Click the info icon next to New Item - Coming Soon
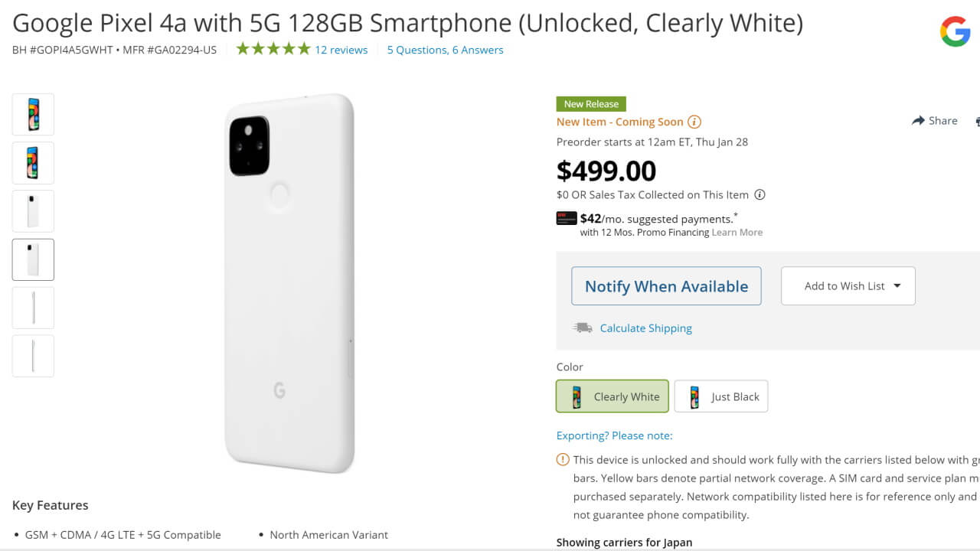This screenshot has height=551, width=980. pyautogui.click(x=694, y=122)
